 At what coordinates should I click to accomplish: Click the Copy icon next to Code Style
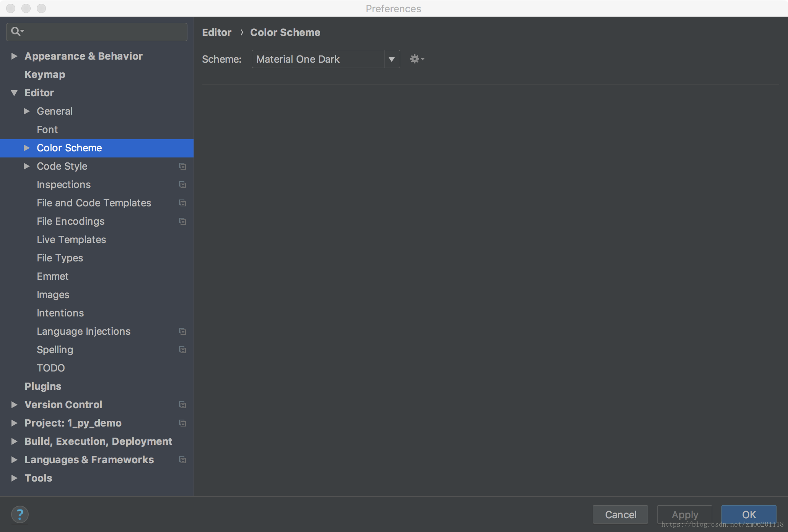(182, 165)
